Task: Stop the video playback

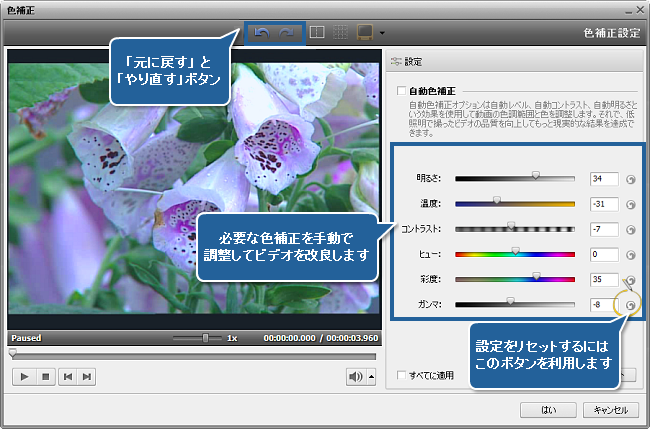Action: (x=43, y=376)
